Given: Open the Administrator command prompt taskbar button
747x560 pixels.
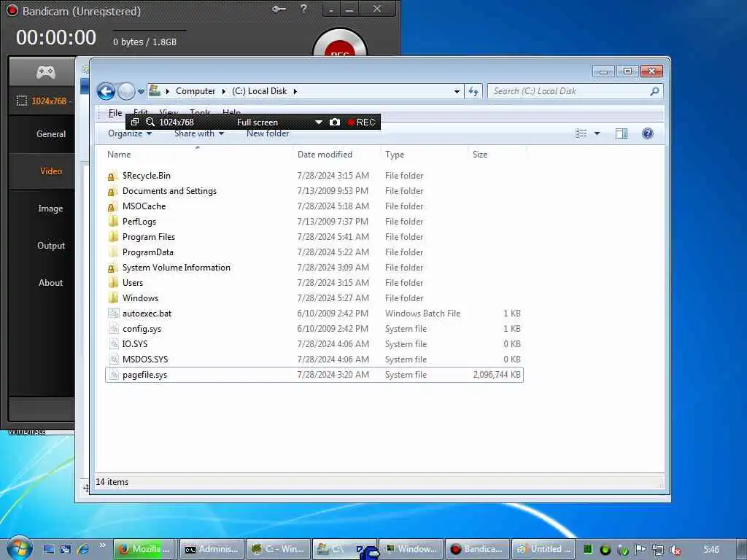Looking at the screenshot, I should (212, 549).
